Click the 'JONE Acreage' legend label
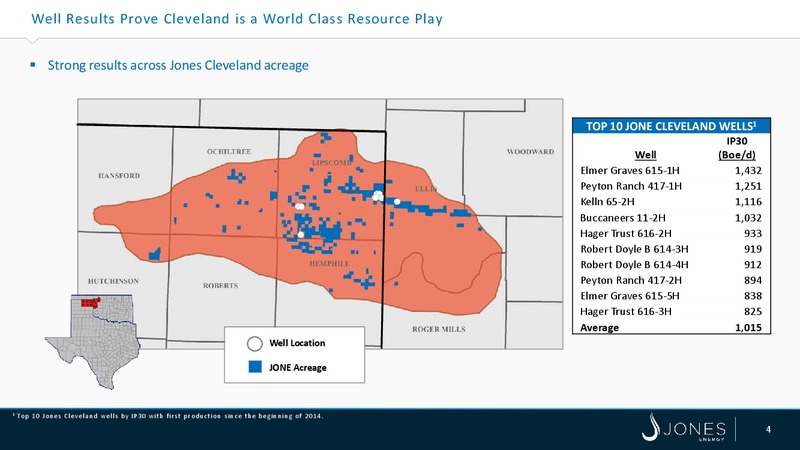 [297, 367]
